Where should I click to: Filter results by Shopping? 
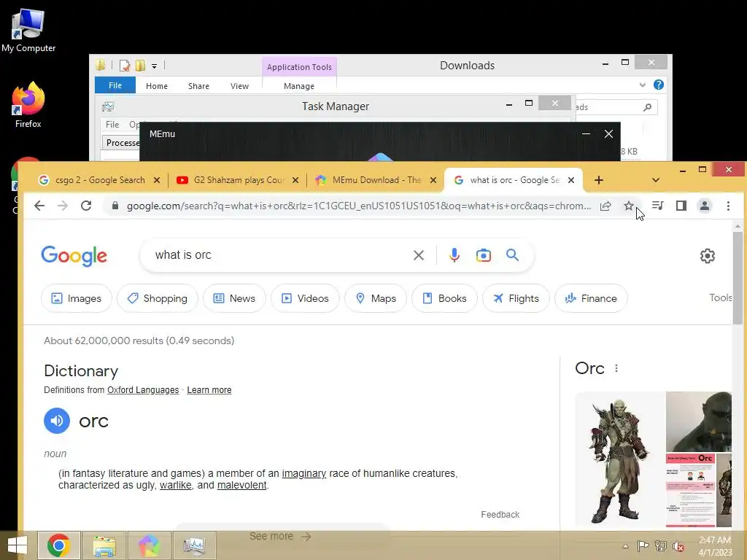[x=158, y=298]
